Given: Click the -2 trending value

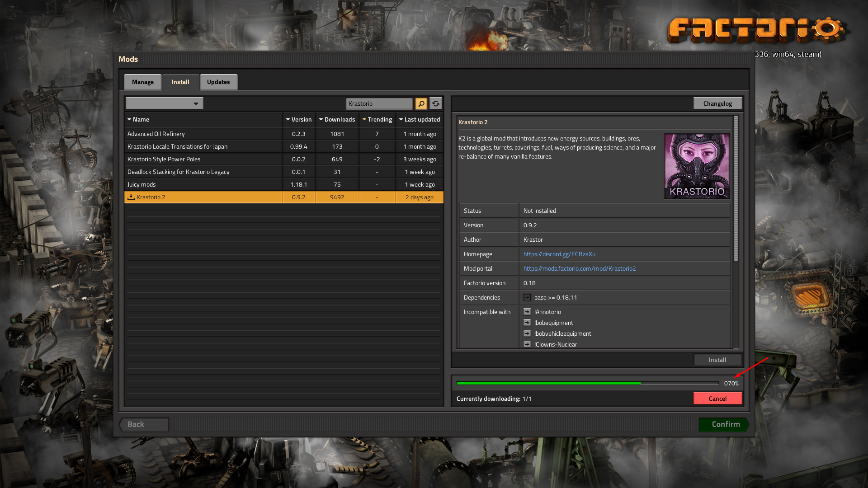Looking at the screenshot, I should (x=377, y=159).
